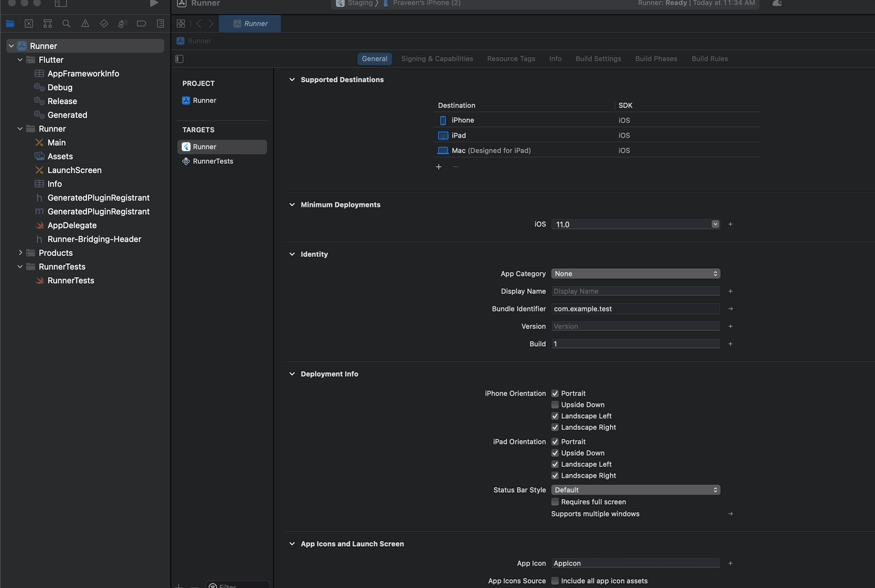Screen dimensions: 875x588
Task: Open the Symbol navigator icon
Action: pos(48,24)
